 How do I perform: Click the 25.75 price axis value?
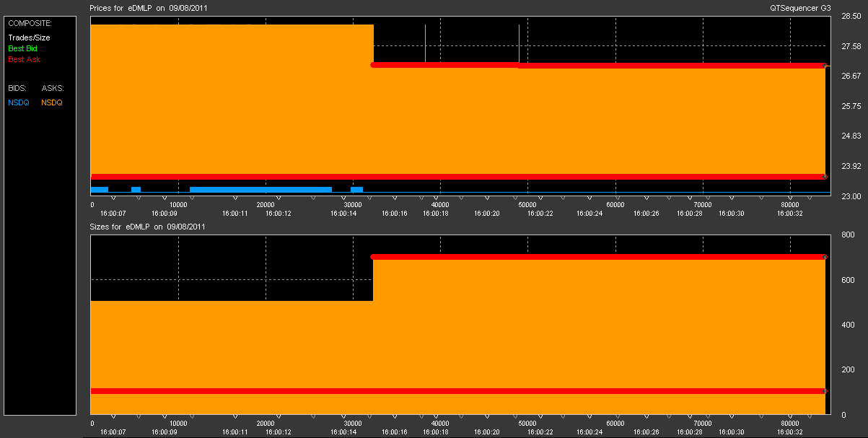tap(852, 106)
